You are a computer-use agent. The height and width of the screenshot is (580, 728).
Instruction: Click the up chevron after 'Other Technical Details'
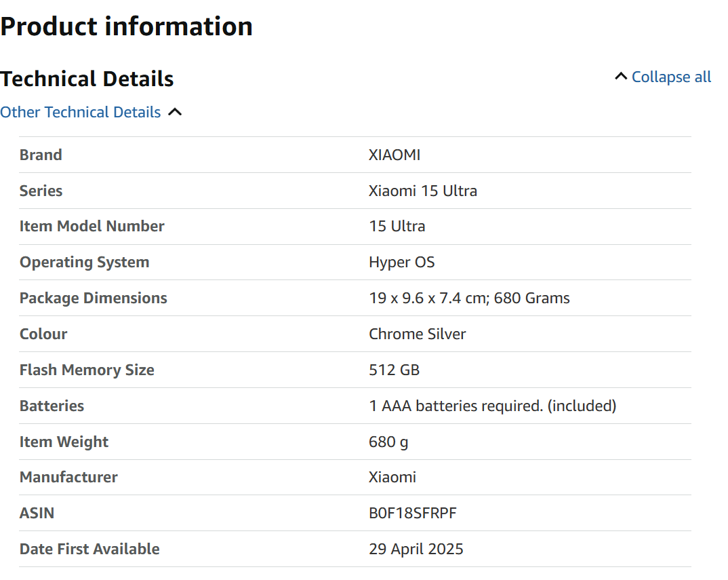pyautogui.click(x=175, y=113)
